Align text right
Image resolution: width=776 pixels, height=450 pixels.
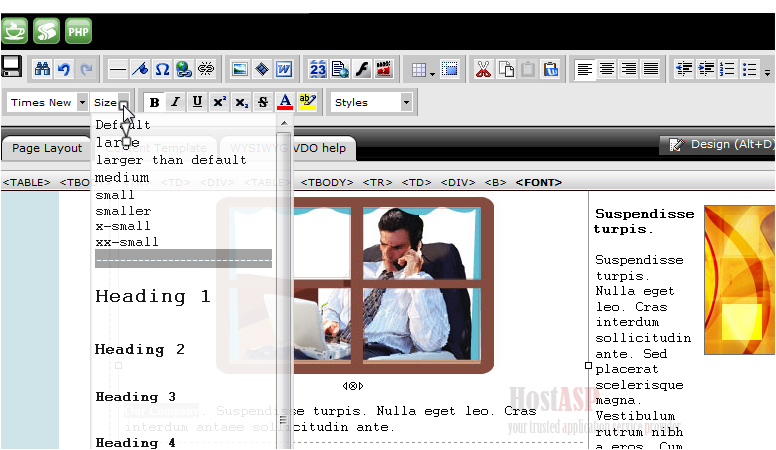(x=629, y=69)
